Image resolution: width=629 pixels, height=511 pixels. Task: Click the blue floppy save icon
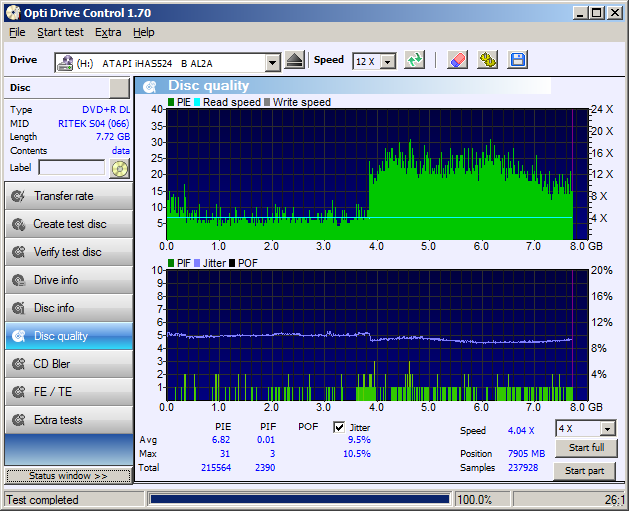[x=517, y=61]
